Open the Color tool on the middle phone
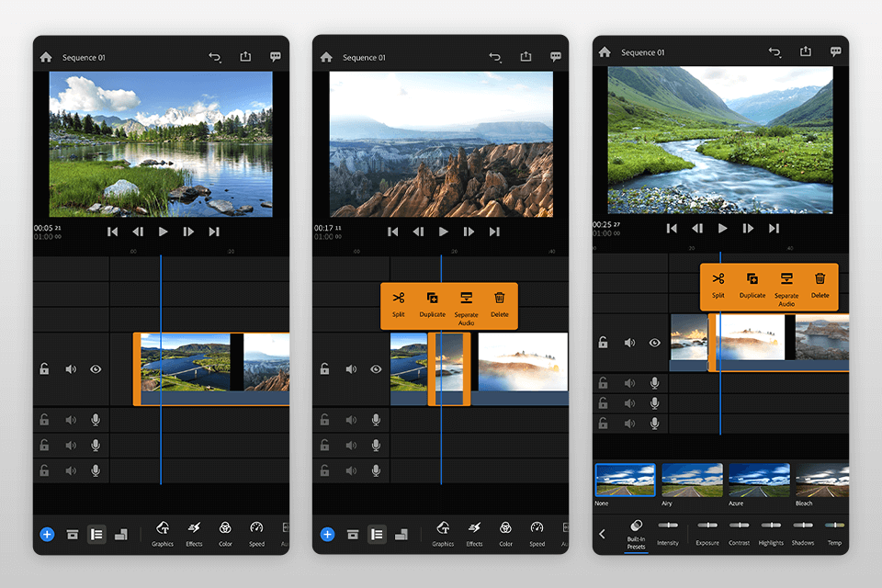Screen dimensions: 882x588 505,534
